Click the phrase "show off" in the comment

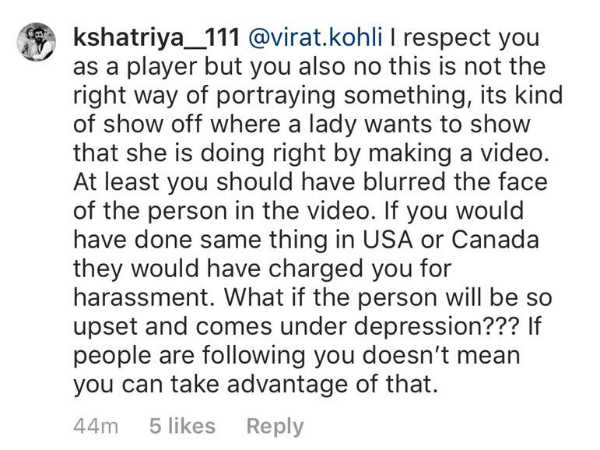152,124
